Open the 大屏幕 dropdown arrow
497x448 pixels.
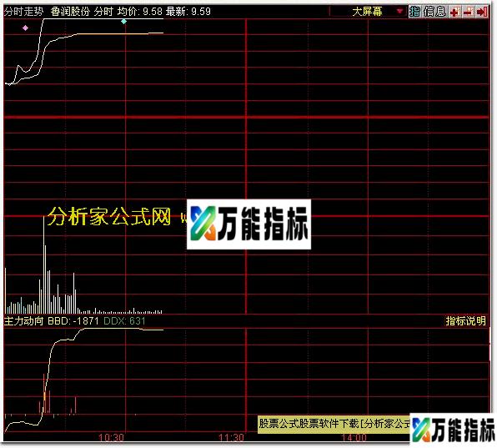[x=399, y=12]
